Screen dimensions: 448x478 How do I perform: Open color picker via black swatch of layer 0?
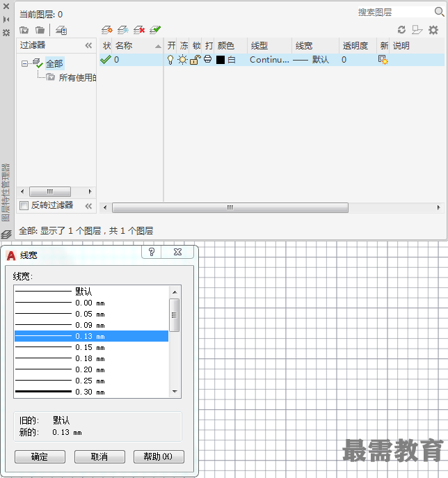[x=221, y=60]
